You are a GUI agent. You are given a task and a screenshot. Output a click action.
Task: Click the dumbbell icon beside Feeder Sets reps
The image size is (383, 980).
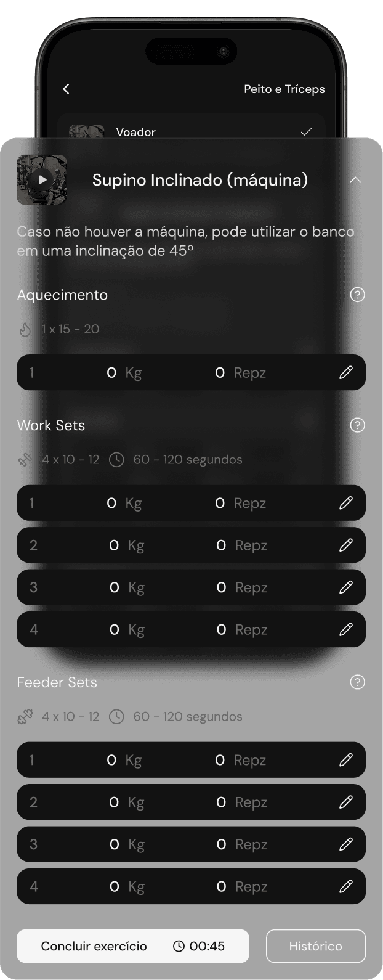point(24,716)
